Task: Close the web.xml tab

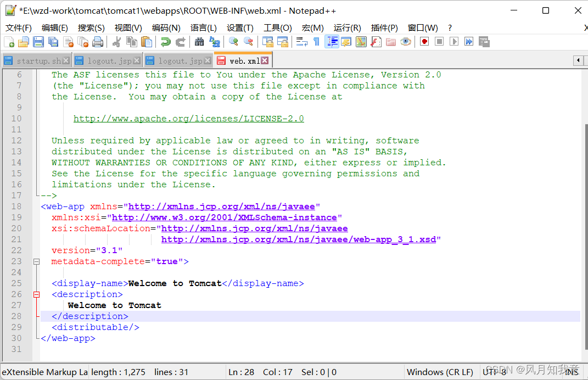Action: coord(265,60)
